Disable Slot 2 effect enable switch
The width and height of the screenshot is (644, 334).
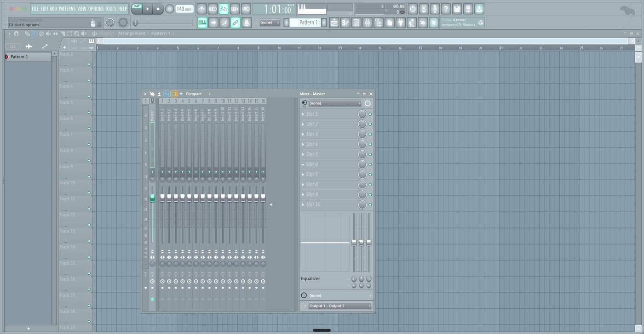pyautogui.click(x=370, y=125)
